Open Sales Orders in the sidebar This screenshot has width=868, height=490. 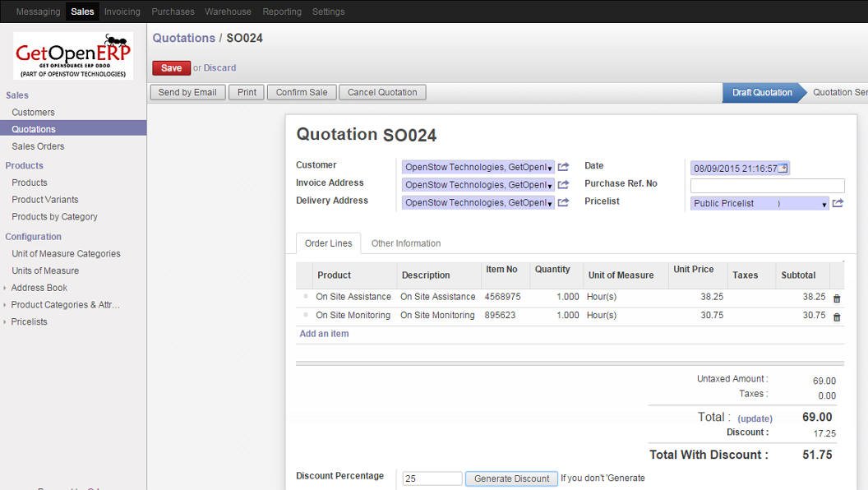[x=38, y=146]
